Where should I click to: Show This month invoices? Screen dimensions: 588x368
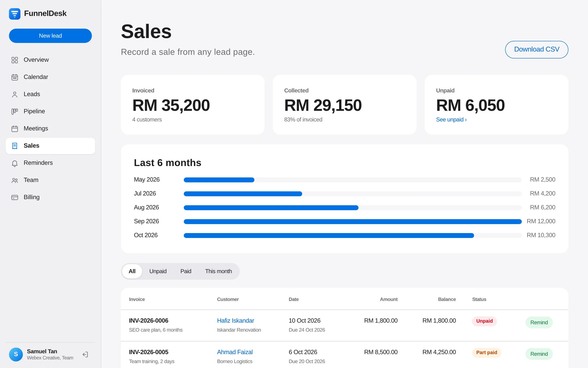click(x=219, y=271)
